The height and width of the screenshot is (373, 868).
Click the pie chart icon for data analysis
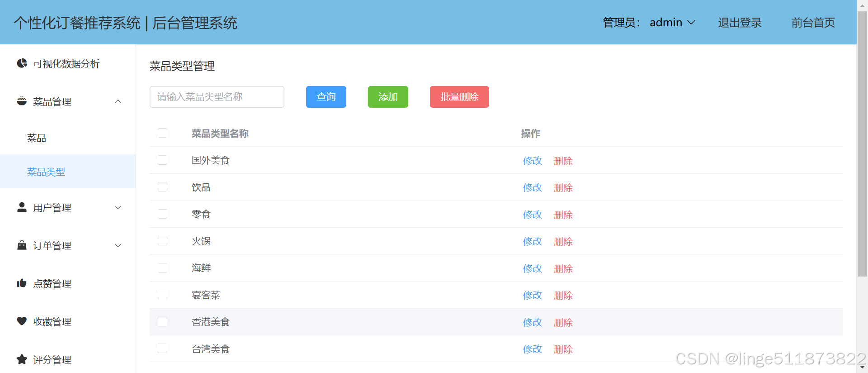(x=22, y=63)
